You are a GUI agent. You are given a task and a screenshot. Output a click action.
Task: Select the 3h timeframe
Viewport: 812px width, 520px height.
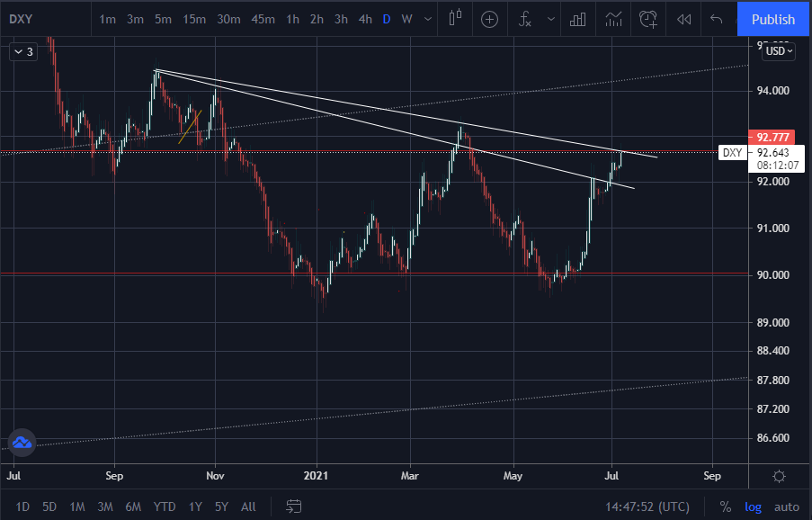(341, 19)
